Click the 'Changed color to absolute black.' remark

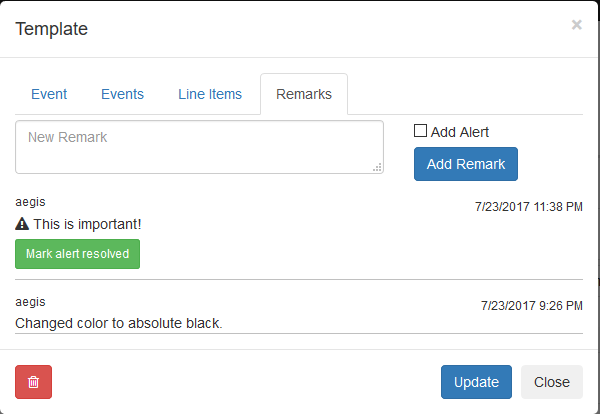119,323
